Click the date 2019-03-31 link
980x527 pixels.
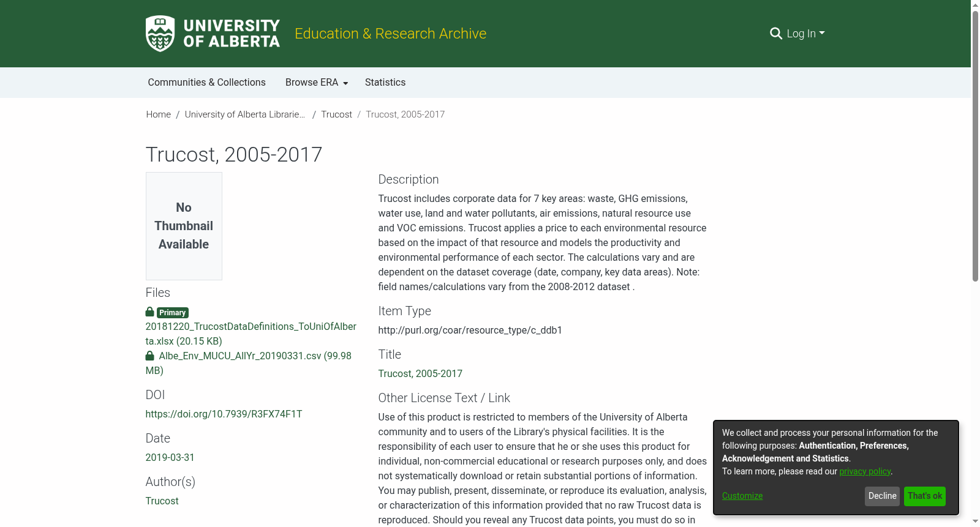point(170,458)
